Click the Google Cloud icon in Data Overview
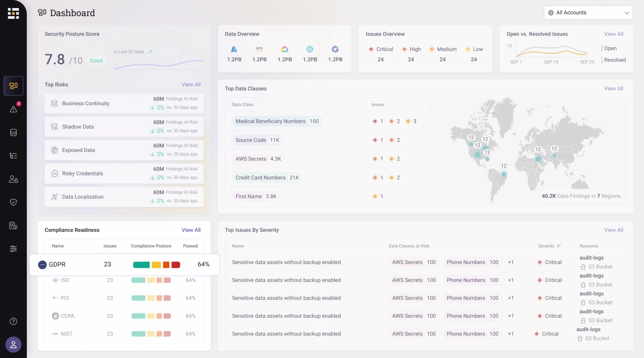 coord(284,49)
